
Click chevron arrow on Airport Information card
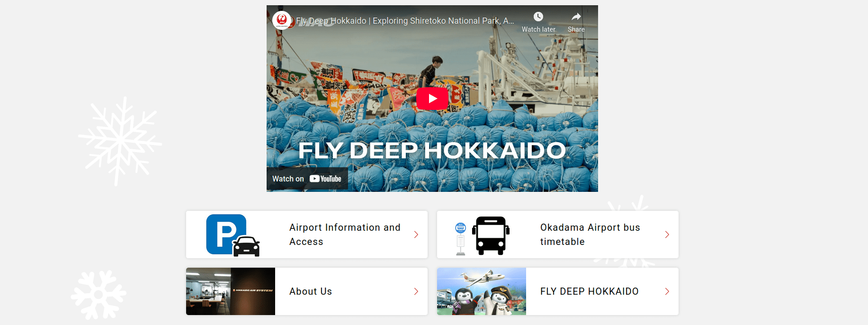pos(416,235)
